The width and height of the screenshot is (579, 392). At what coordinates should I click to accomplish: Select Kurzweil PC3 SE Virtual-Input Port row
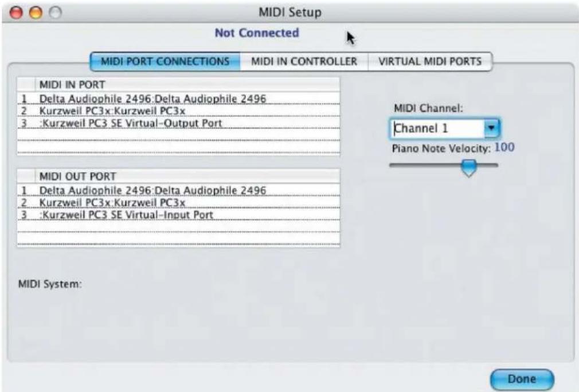(x=178, y=214)
